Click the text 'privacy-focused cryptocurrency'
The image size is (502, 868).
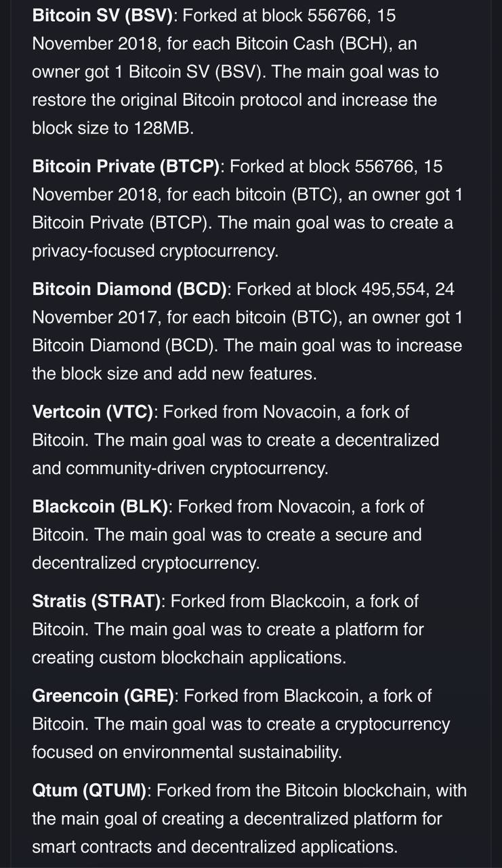click(153, 252)
